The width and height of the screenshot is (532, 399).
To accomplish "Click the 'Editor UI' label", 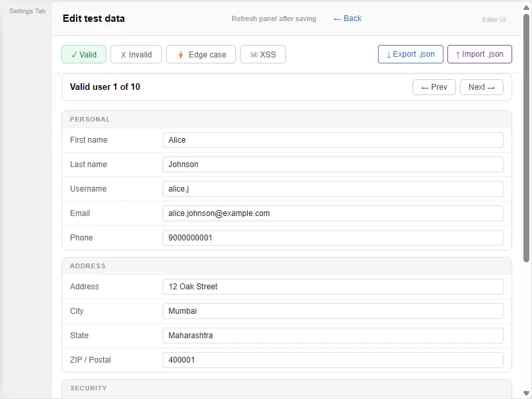I will click(494, 20).
